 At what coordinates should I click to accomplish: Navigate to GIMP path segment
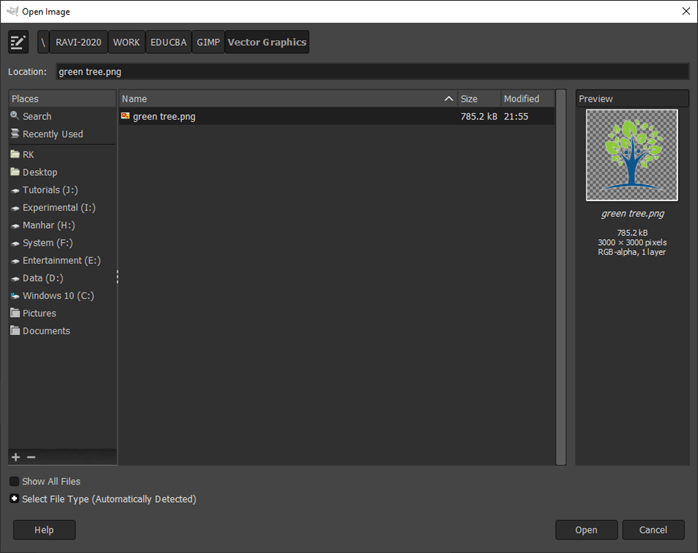[208, 42]
